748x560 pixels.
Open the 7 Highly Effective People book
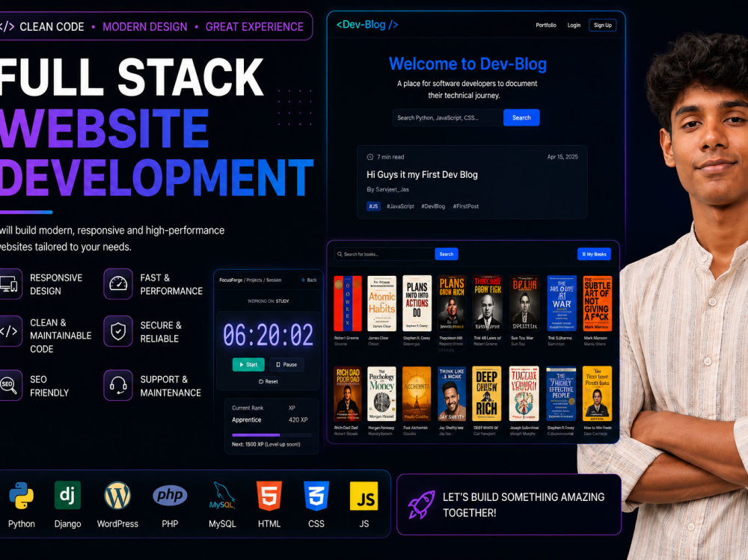point(561,393)
